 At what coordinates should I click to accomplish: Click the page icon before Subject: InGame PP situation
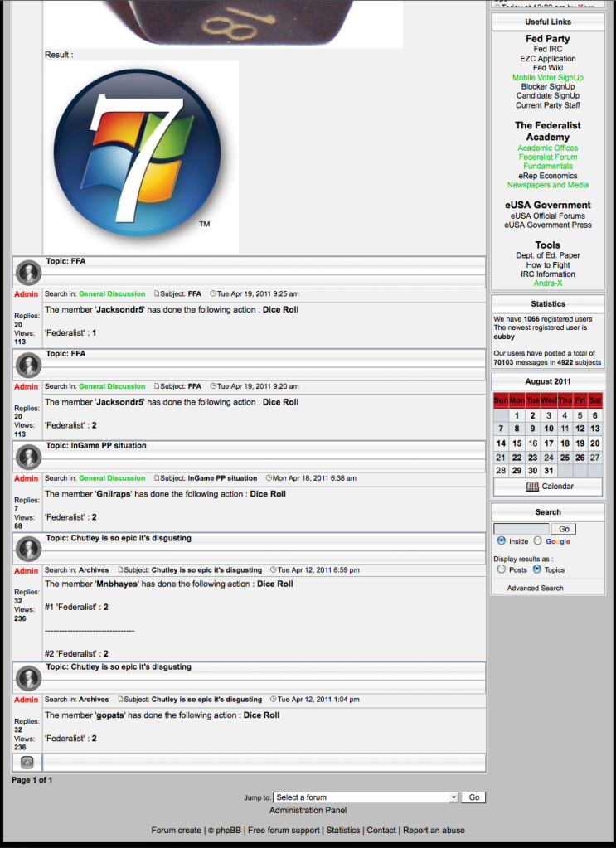(157, 478)
